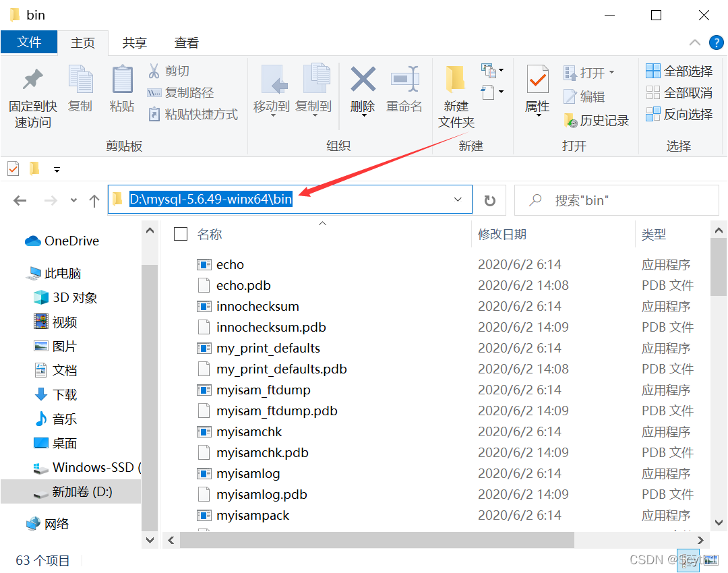Click Copy path in clipboard group
The height and width of the screenshot is (573, 728).
tap(180, 92)
